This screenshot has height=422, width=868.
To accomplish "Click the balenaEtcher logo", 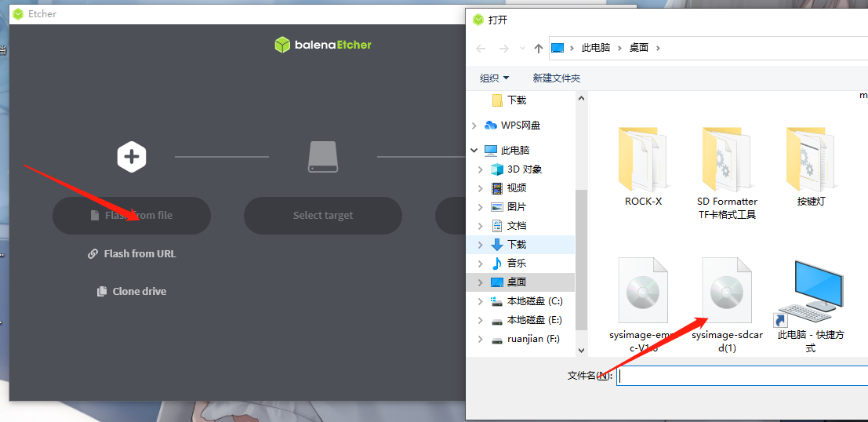I will tap(323, 45).
